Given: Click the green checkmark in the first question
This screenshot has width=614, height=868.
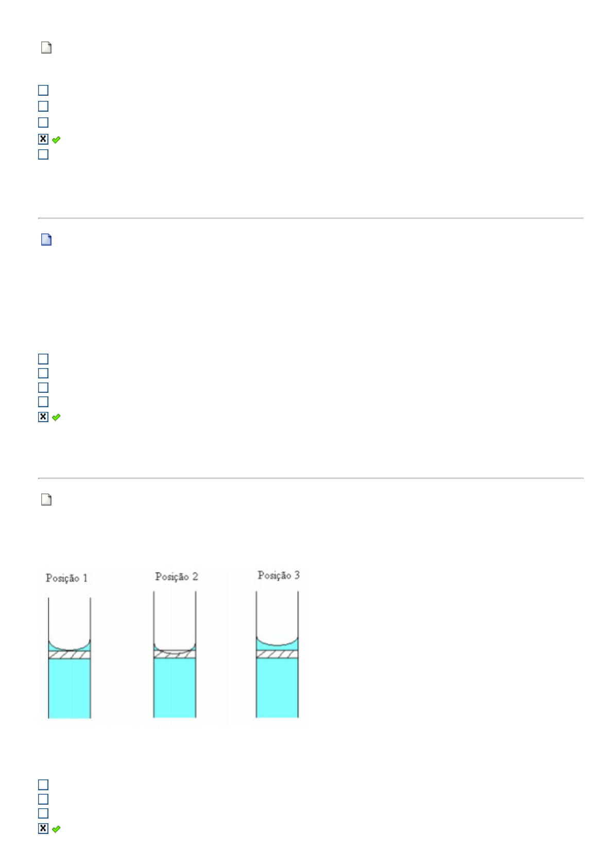Looking at the screenshot, I should coord(56,140).
